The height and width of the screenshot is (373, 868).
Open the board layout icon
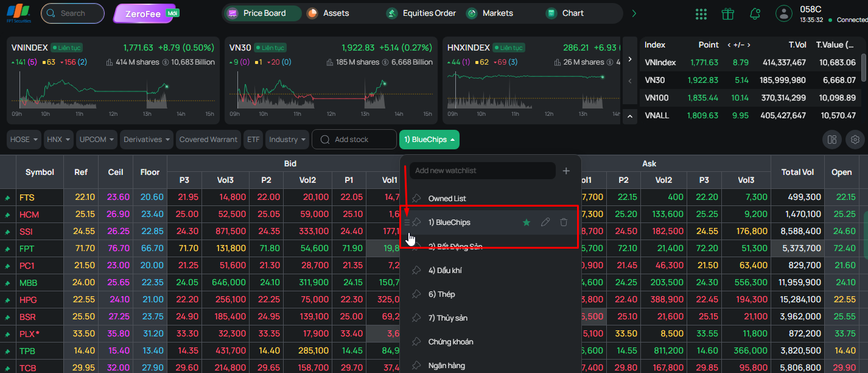point(832,140)
